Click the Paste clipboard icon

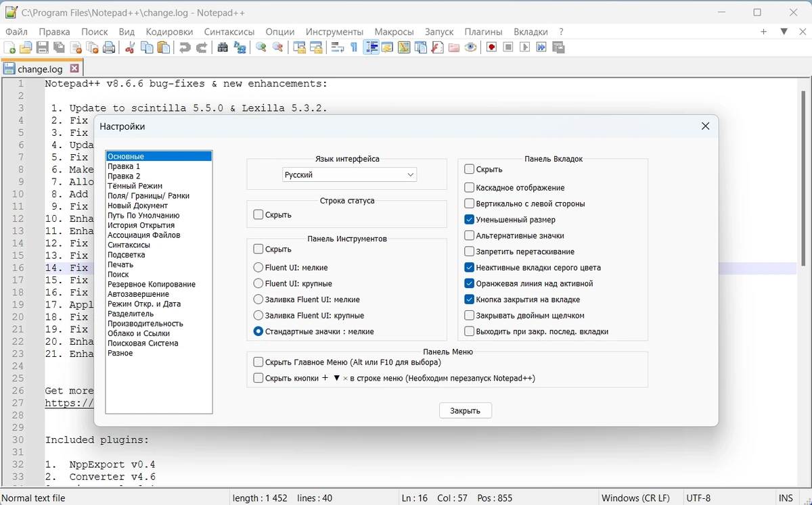pyautogui.click(x=163, y=47)
